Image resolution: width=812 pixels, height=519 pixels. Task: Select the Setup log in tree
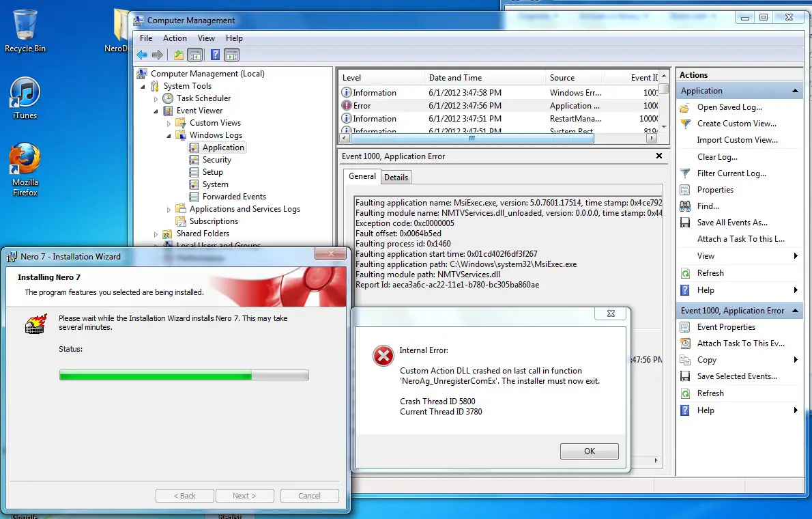(212, 173)
